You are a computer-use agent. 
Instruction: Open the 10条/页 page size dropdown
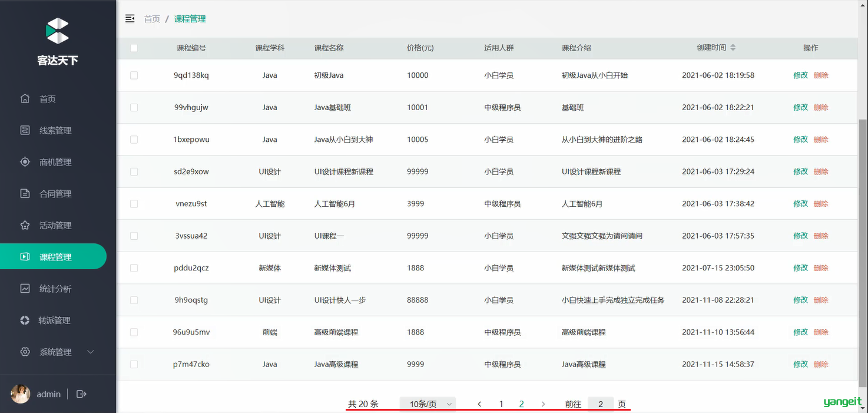click(428, 404)
